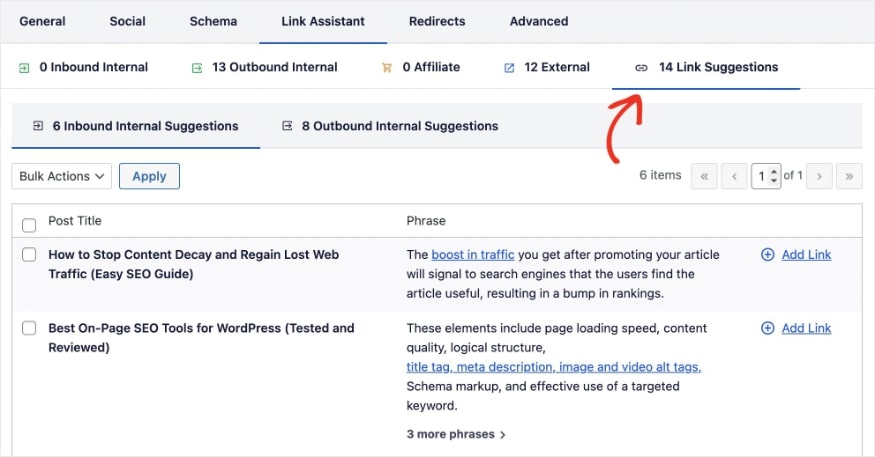Image resolution: width=875 pixels, height=457 pixels.
Task: Open 'Best On-Page SEO Tools for WordPress' title
Action: (x=201, y=338)
